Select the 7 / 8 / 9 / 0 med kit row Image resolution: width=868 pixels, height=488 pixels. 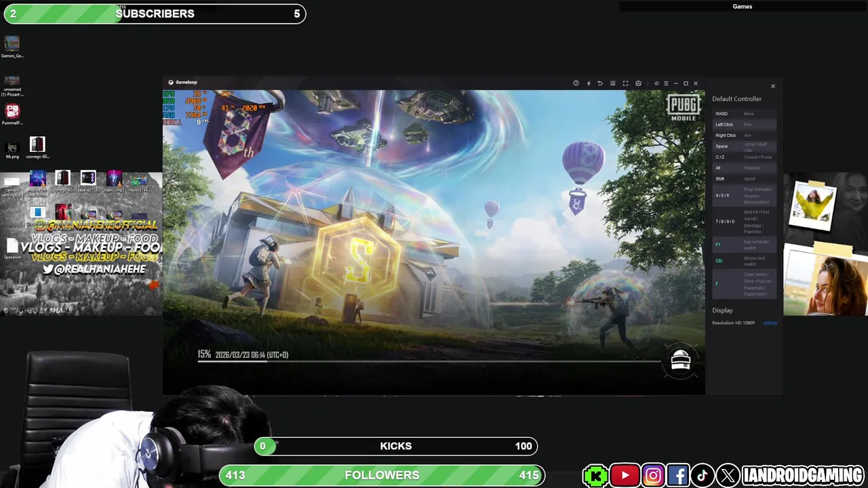[x=744, y=222]
